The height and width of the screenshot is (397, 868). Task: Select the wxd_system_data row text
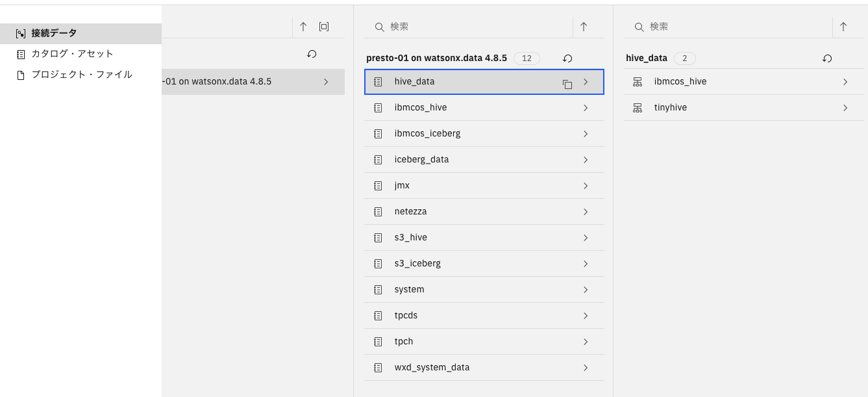(x=432, y=368)
